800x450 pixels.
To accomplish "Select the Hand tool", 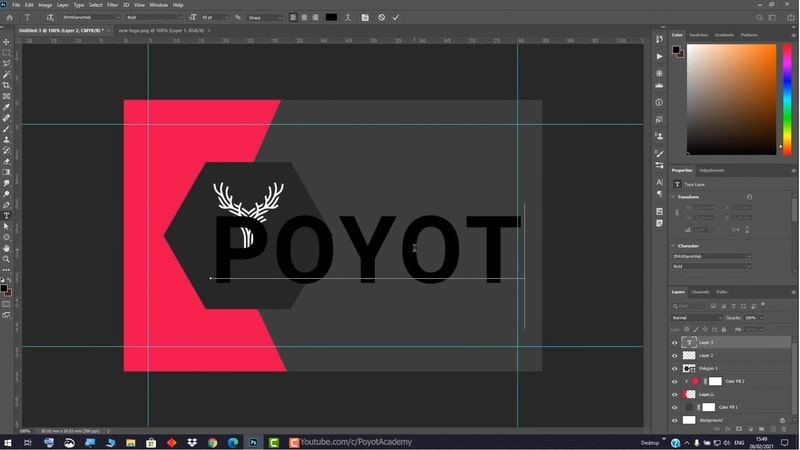I will 7,248.
